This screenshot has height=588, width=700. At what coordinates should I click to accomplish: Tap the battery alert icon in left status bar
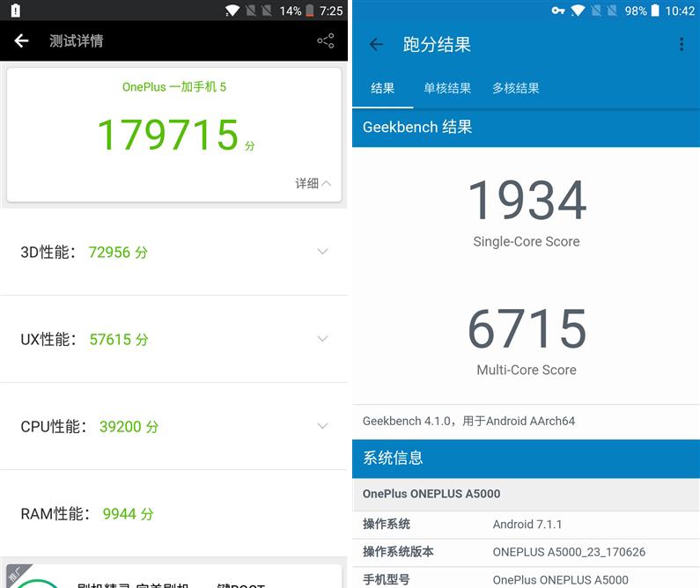(x=15, y=11)
